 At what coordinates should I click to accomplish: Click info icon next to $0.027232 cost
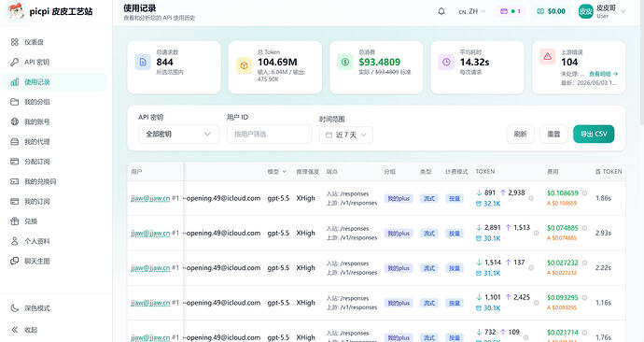coord(584,263)
